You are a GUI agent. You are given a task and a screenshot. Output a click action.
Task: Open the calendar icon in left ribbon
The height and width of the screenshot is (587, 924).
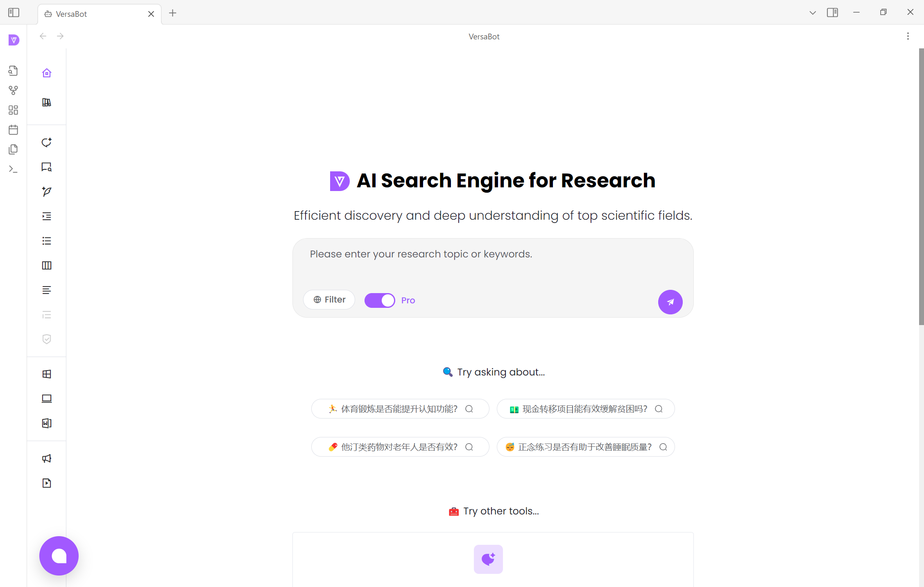(13, 130)
